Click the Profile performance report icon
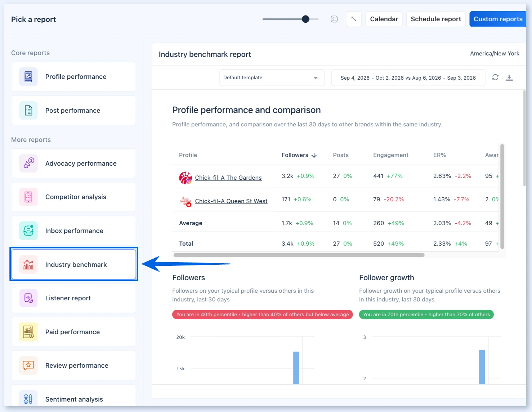The image size is (532, 412). (28, 77)
